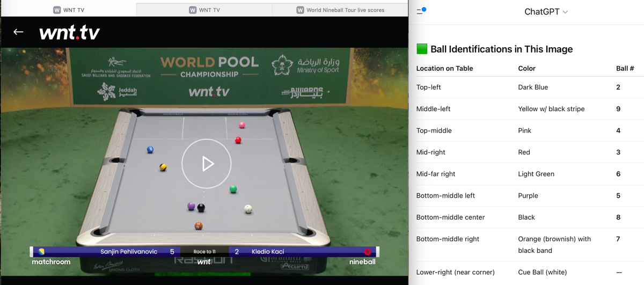Click the Kledio Kaci name on scoreboard
644x285 pixels.
(x=268, y=251)
